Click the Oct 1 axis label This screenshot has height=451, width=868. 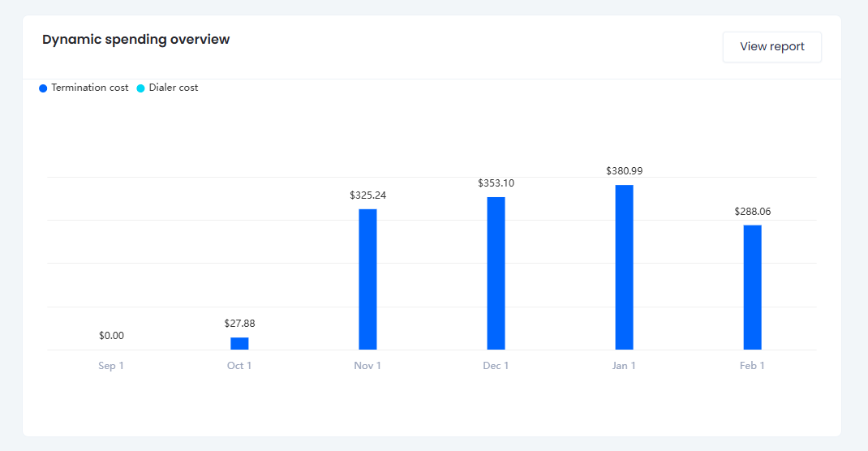pos(239,366)
